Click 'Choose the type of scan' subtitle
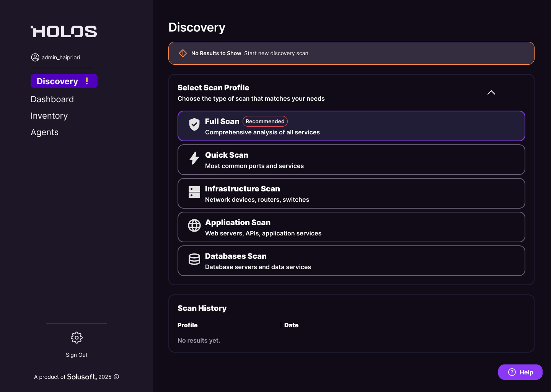 tap(251, 98)
